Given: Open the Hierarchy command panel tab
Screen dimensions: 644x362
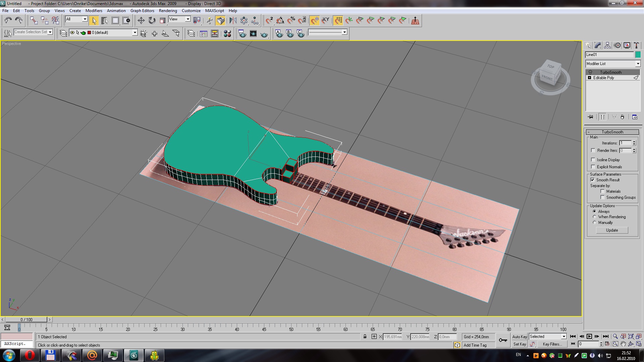Looking at the screenshot, I should point(607,46).
